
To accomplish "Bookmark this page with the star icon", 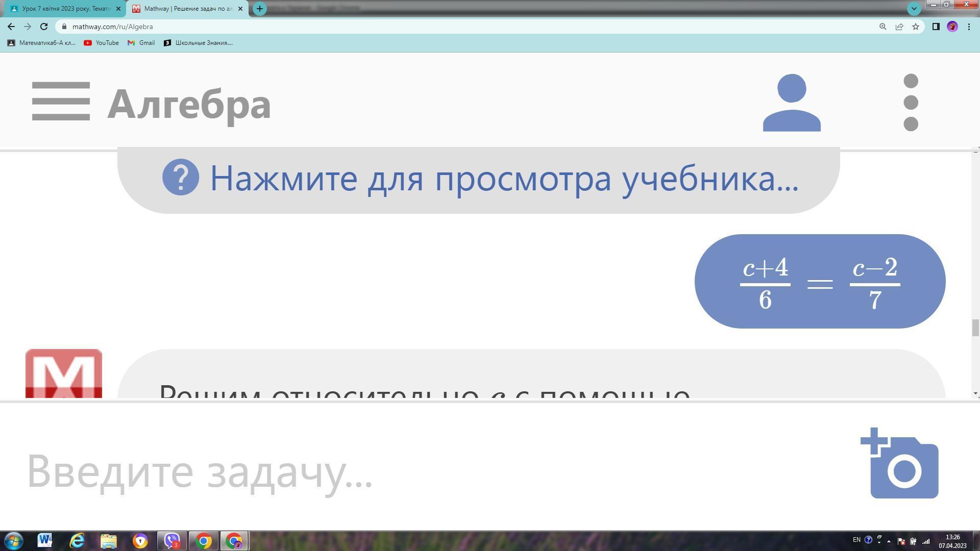I will click(x=916, y=27).
